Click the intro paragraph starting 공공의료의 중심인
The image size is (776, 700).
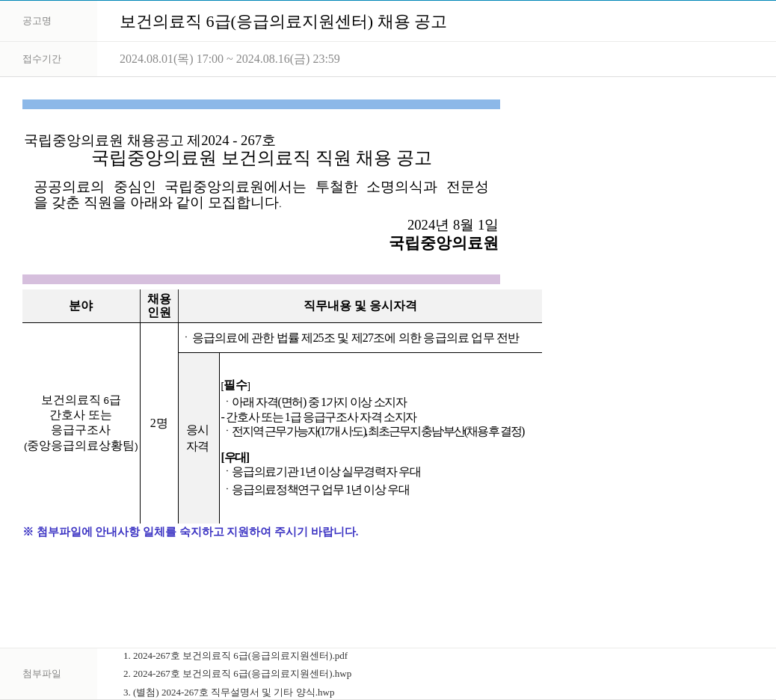click(262, 194)
